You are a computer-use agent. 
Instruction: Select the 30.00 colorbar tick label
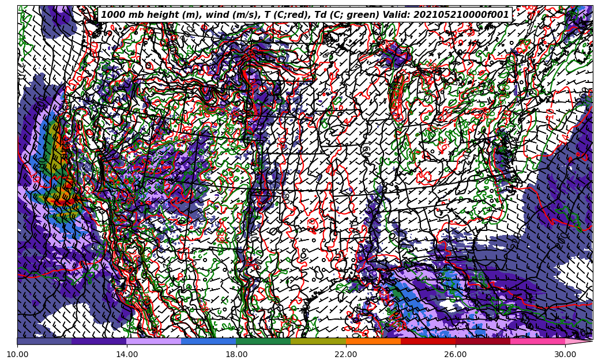(x=565, y=354)
